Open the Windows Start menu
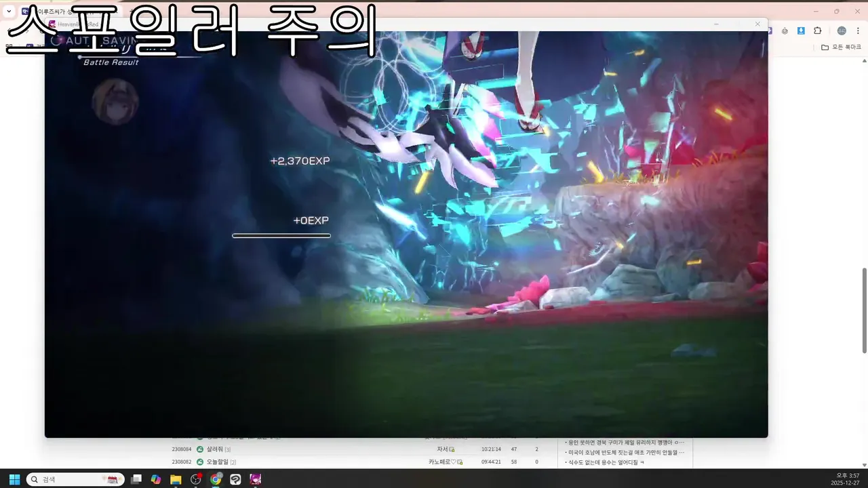This screenshot has height=488, width=868. pos(14,479)
